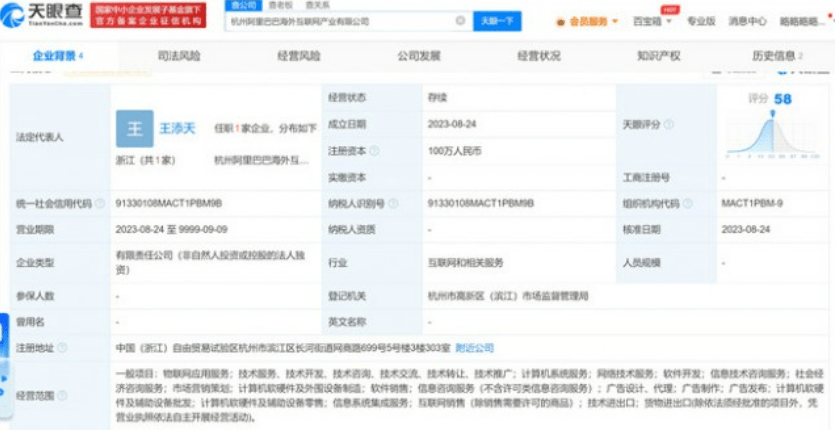Viewport: 840px width, 434px height.
Task: Click help icon next to 注册地址
Action: click(63, 349)
